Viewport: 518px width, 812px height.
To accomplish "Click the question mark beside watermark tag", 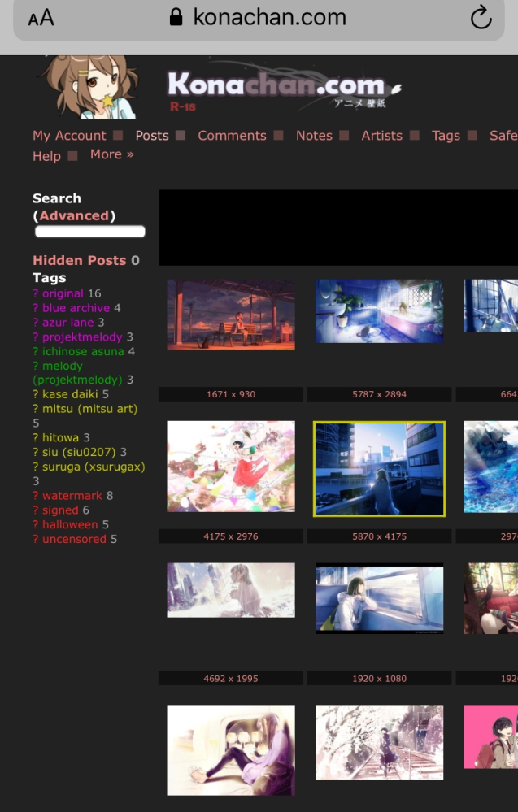I will [36, 496].
